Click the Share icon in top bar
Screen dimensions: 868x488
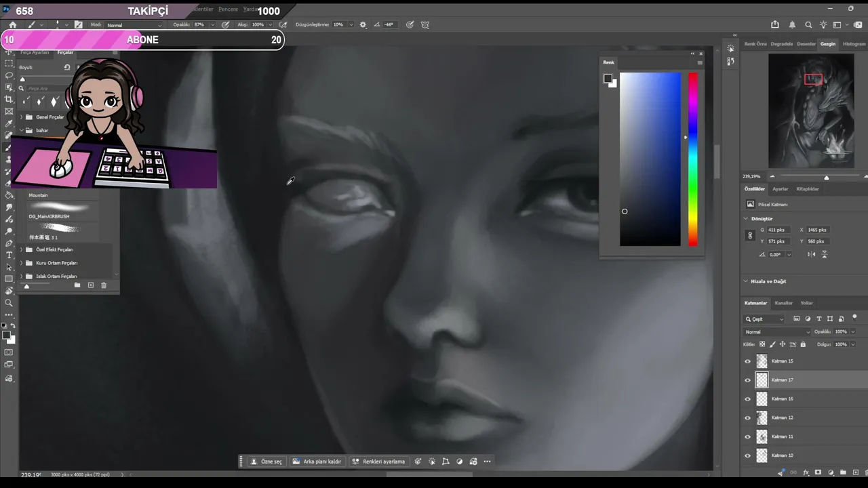(x=776, y=24)
